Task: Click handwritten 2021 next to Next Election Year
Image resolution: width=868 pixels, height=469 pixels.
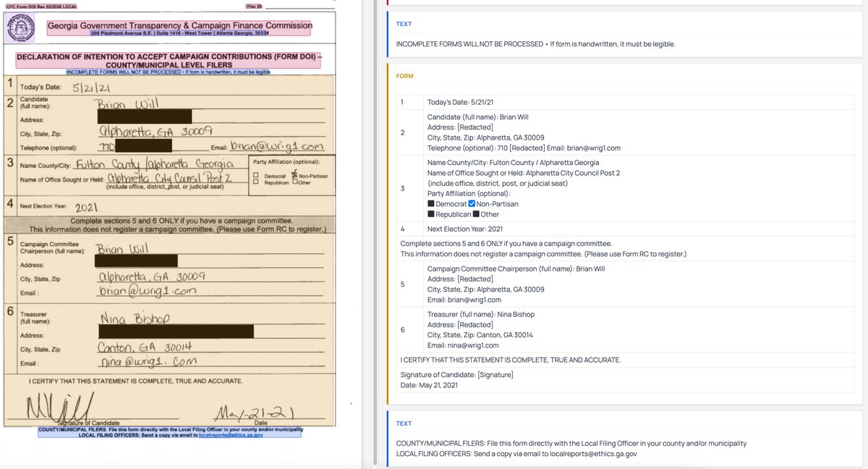Action: click(x=86, y=206)
